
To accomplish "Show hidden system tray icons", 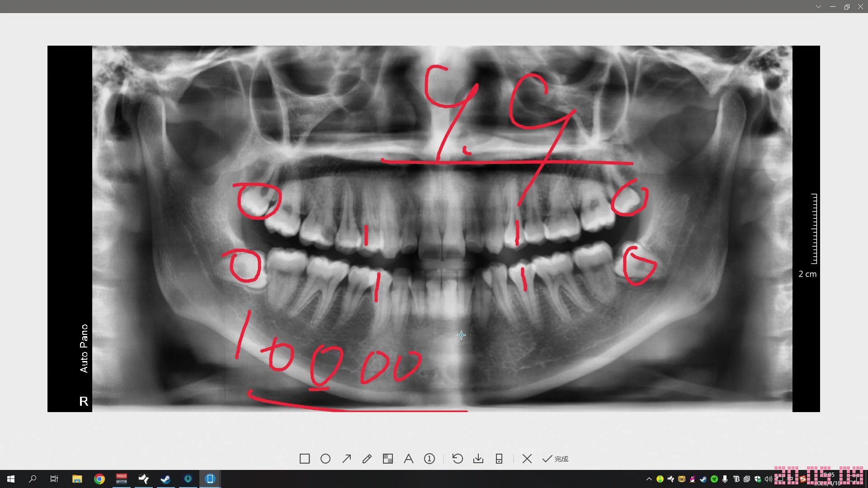I will (649, 479).
